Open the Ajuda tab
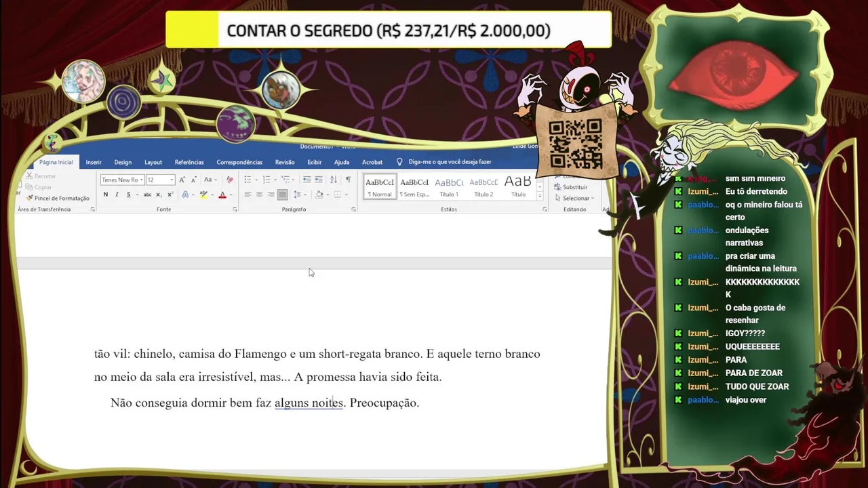 342,162
